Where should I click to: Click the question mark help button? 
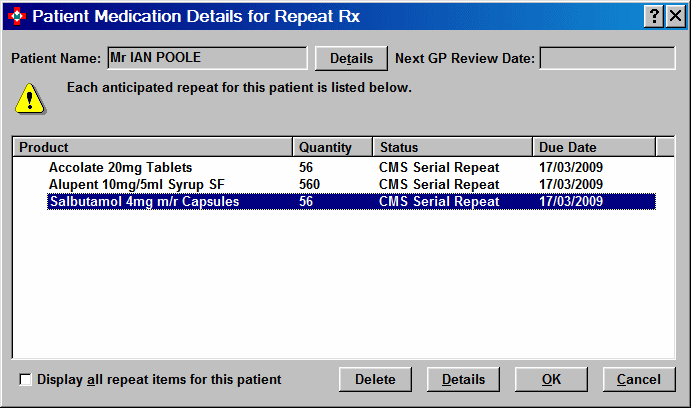pyautogui.click(x=653, y=16)
